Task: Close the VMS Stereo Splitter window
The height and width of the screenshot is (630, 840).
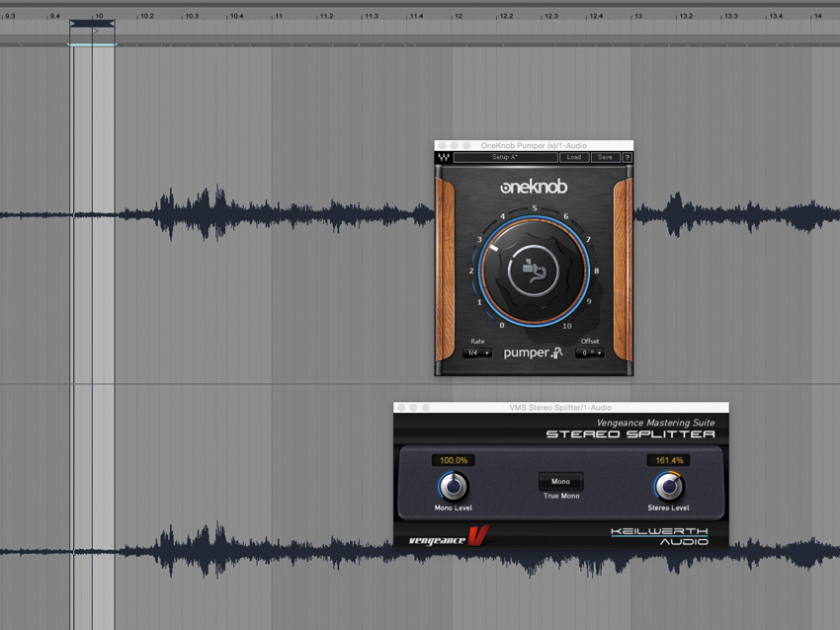Action: [x=401, y=408]
